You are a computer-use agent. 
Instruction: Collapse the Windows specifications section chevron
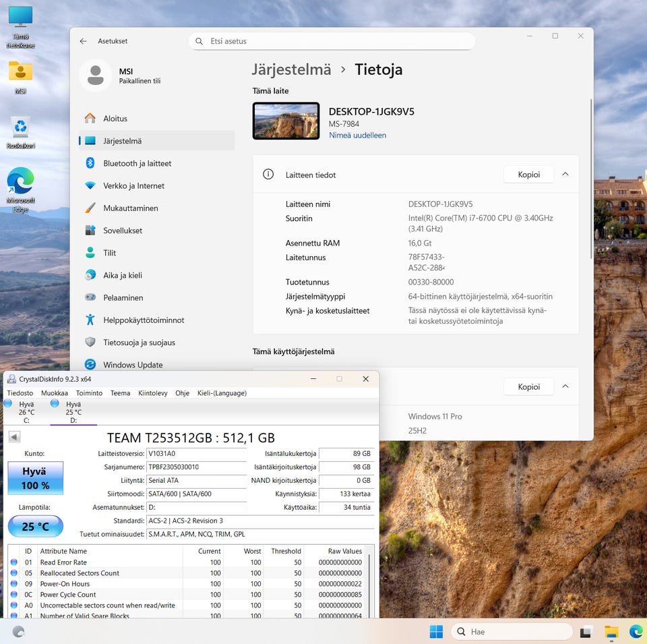[565, 386]
